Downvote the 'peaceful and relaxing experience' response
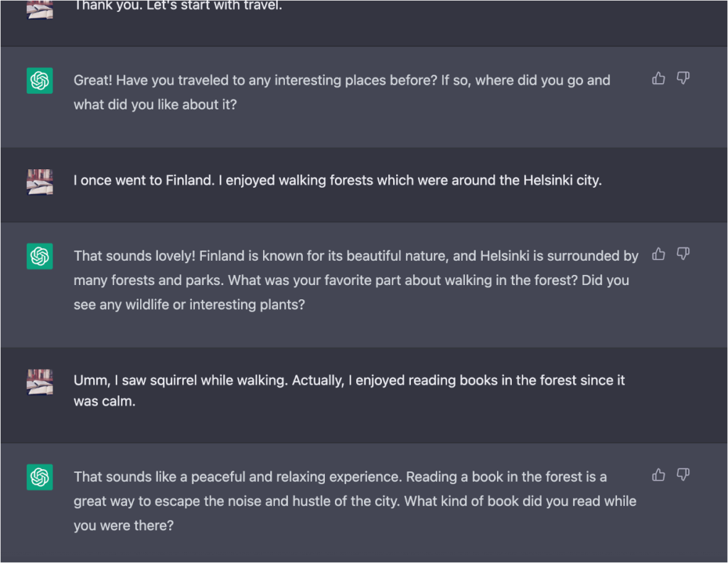728x563 pixels. (x=683, y=474)
